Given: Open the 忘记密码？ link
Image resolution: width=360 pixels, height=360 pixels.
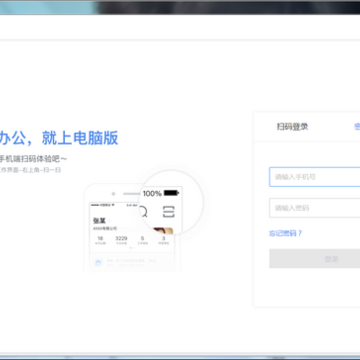Looking at the screenshot, I should [285, 233].
